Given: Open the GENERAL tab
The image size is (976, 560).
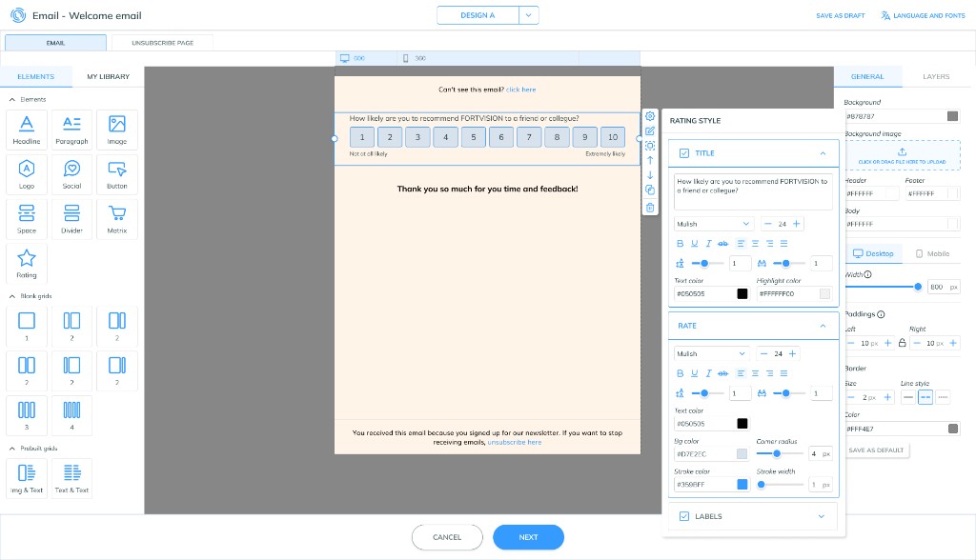Looking at the screenshot, I should (x=867, y=76).
